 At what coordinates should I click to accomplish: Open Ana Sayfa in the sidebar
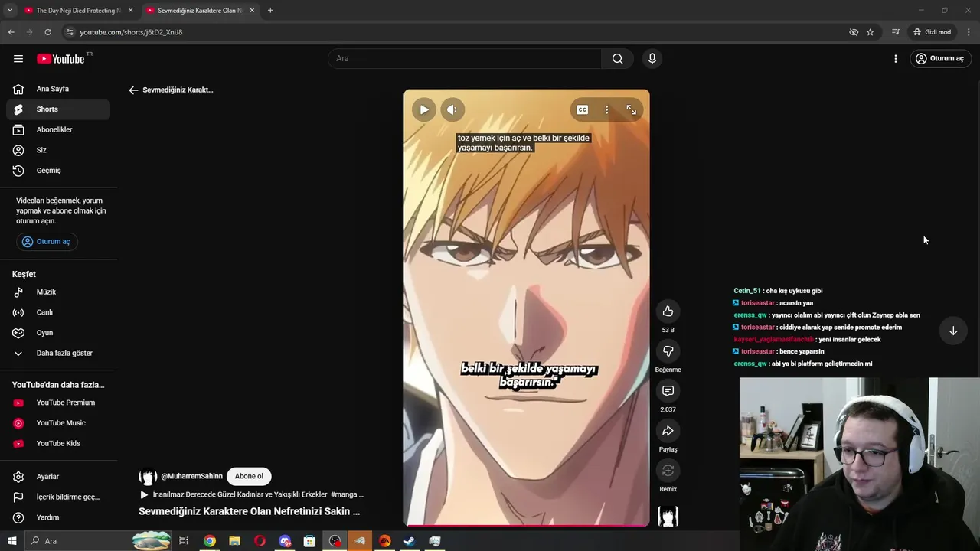(58, 89)
